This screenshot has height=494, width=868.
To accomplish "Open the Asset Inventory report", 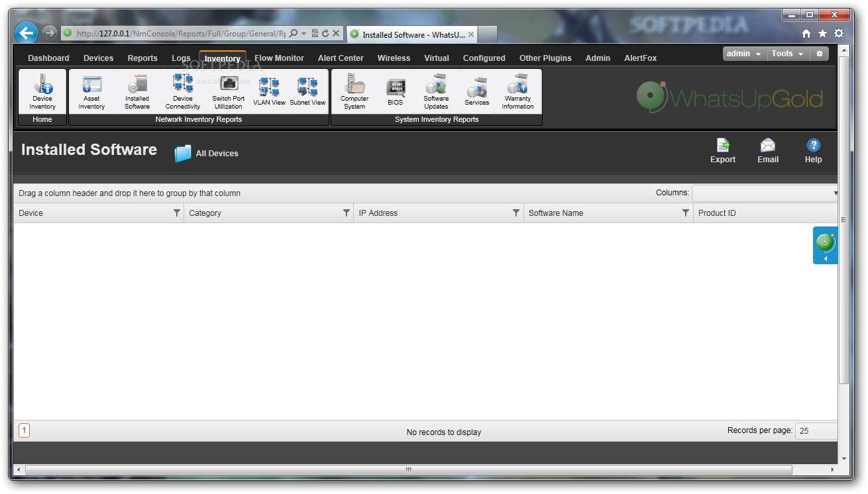I will tap(91, 93).
